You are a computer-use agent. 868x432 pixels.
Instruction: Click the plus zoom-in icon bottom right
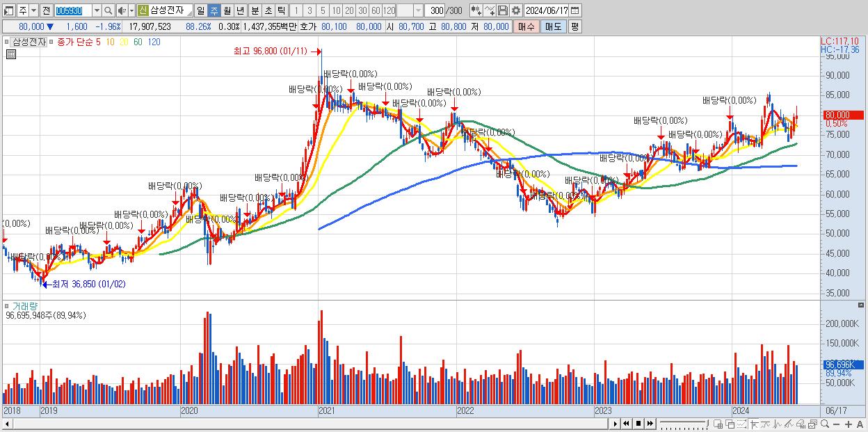coord(849,424)
